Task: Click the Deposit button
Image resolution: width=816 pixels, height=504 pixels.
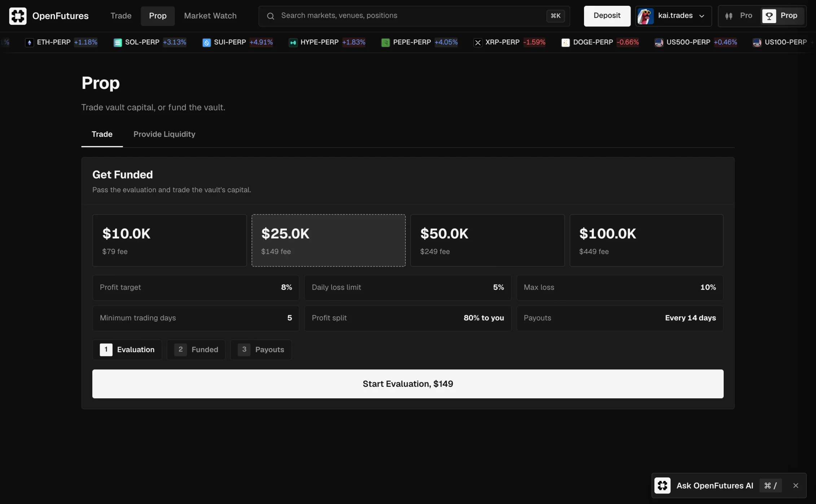Action: tap(607, 16)
